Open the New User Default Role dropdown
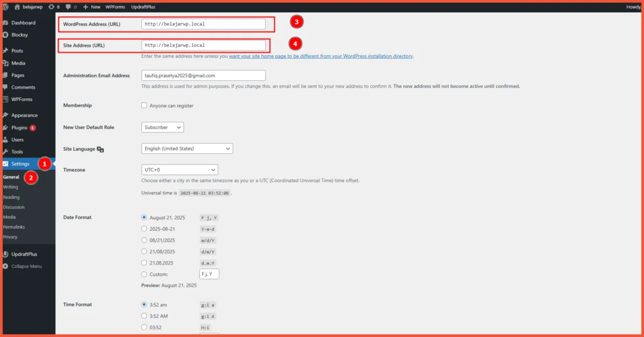 point(163,127)
